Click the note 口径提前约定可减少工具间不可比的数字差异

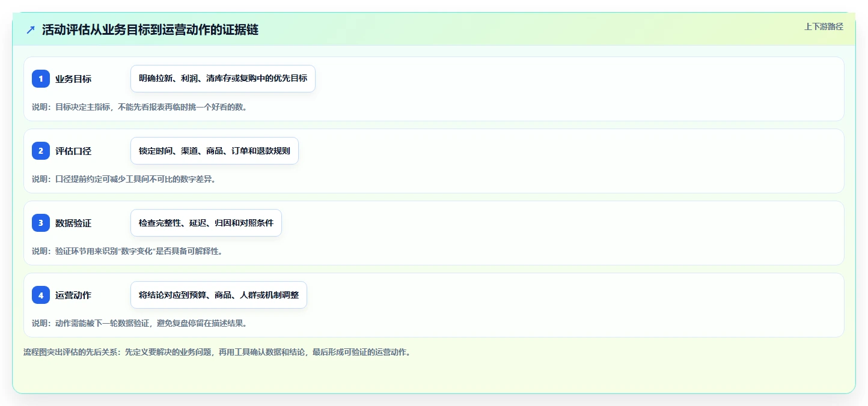pos(124,179)
